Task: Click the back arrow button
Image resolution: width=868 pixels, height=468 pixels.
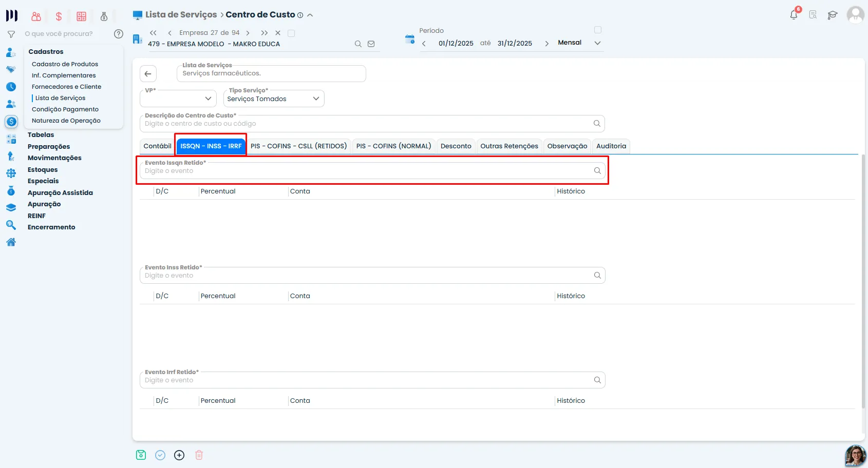Action: (x=148, y=74)
